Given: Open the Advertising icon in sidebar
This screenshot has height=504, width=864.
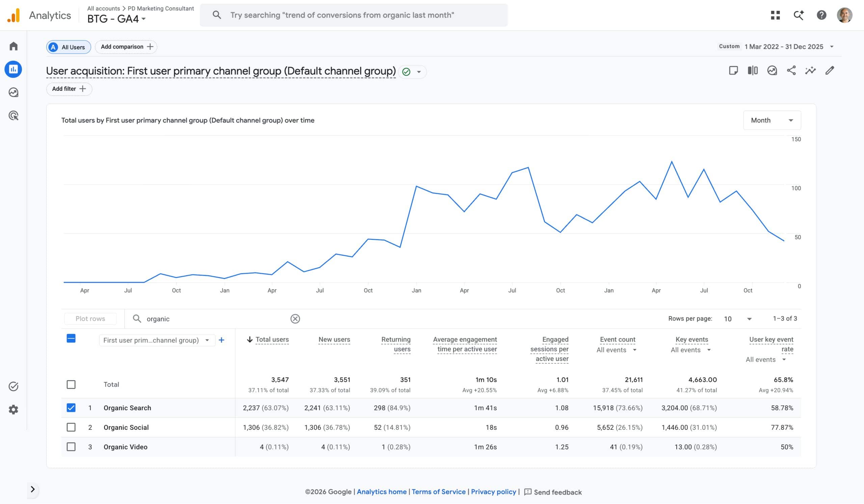Looking at the screenshot, I should pos(13,115).
